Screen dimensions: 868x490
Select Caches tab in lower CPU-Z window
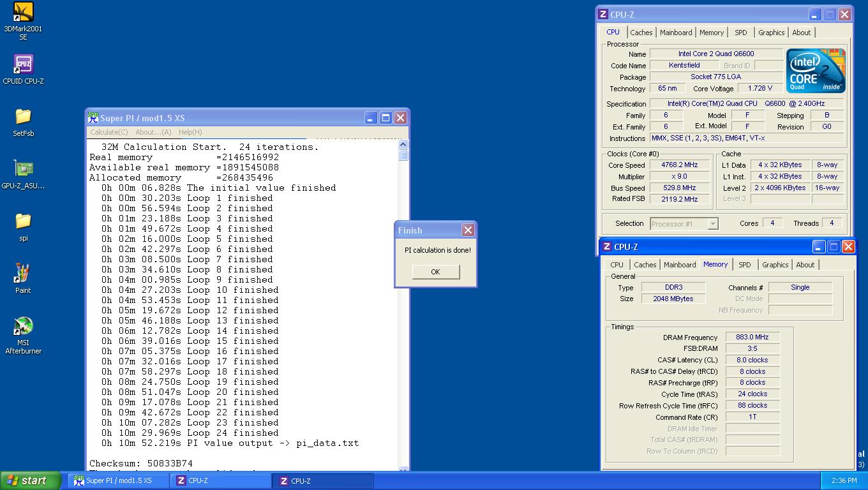coord(645,265)
